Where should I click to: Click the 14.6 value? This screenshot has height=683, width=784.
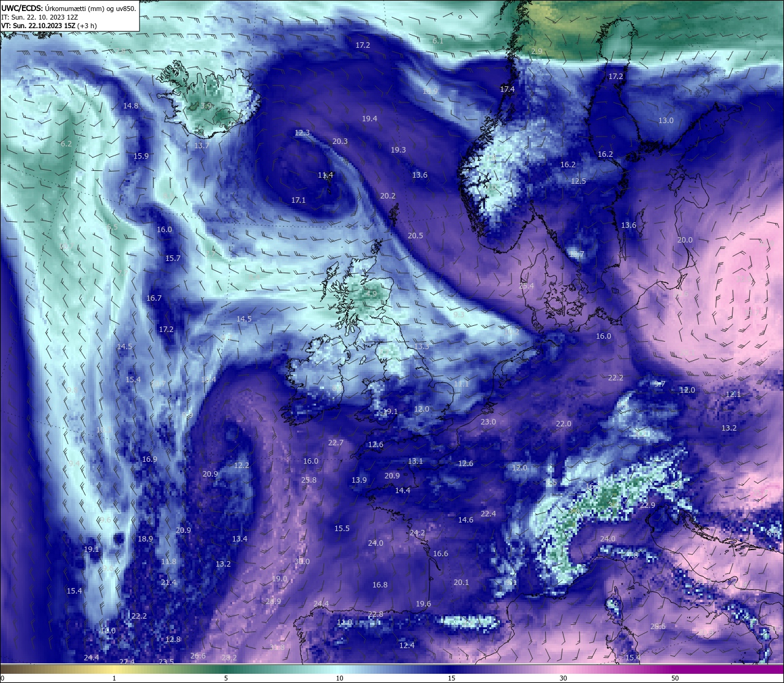pyautogui.click(x=466, y=520)
